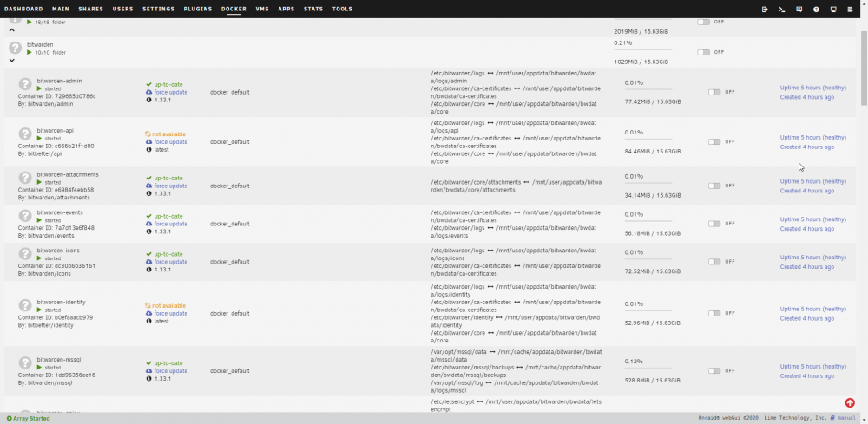The width and height of the screenshot is (868, 424).
Task: Click started status arrow of bitwarden-api
Action: [x=39, y=138]
